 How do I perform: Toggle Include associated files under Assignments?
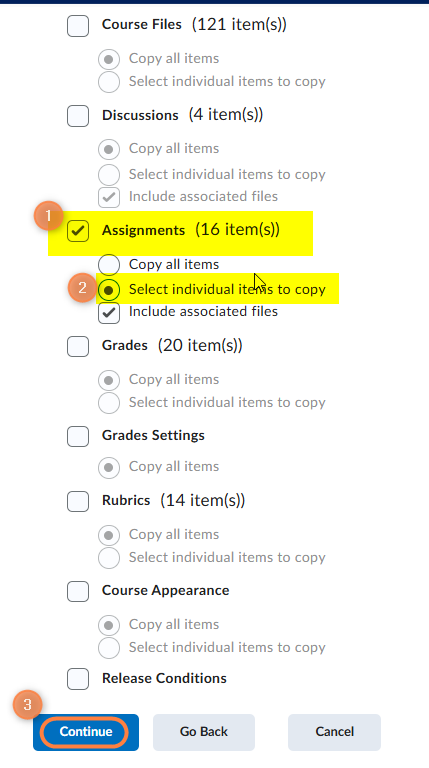pos(109,313)
